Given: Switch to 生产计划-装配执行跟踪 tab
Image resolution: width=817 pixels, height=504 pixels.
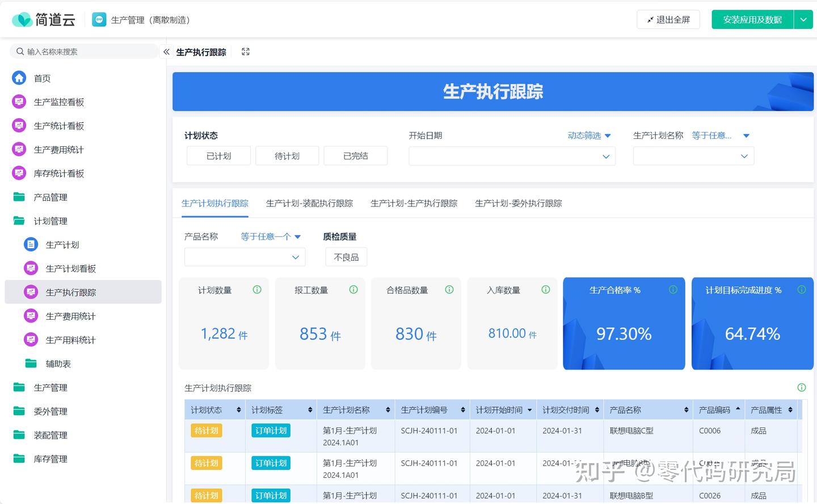Looking at the screenshot, I should [x=309, y=204].
